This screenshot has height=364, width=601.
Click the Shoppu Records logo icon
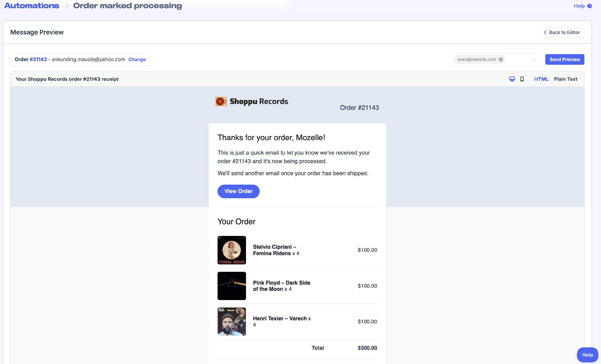click(221, 101)
